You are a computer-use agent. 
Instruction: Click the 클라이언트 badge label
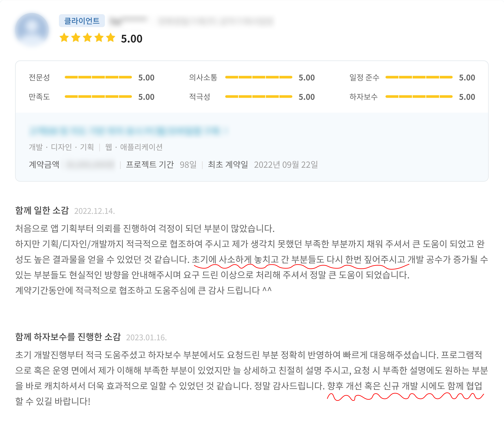tap(82, 21)
